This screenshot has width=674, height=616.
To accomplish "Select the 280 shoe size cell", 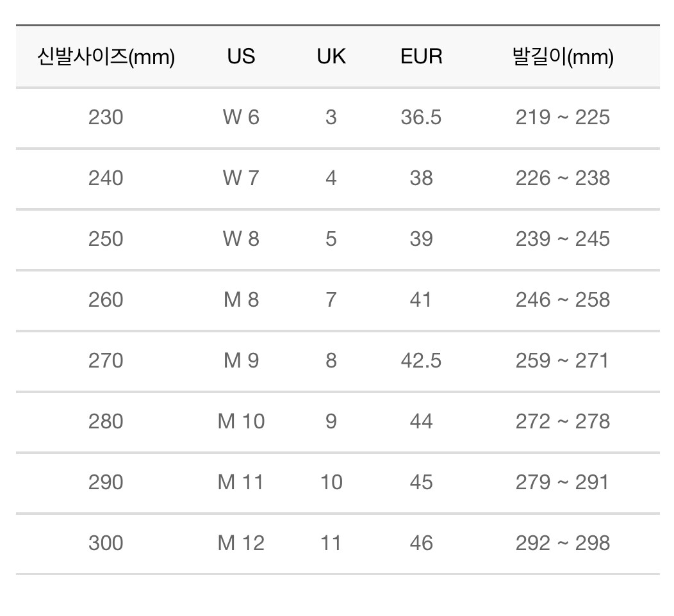I will point(106,421).
